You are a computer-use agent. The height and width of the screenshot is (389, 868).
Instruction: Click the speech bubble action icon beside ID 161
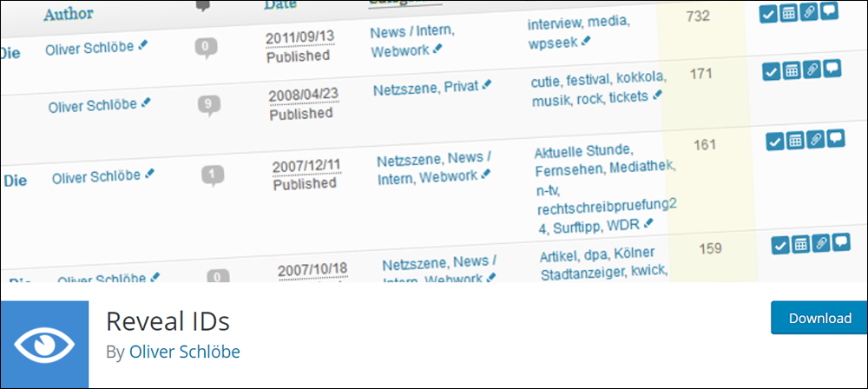[837, 139]
